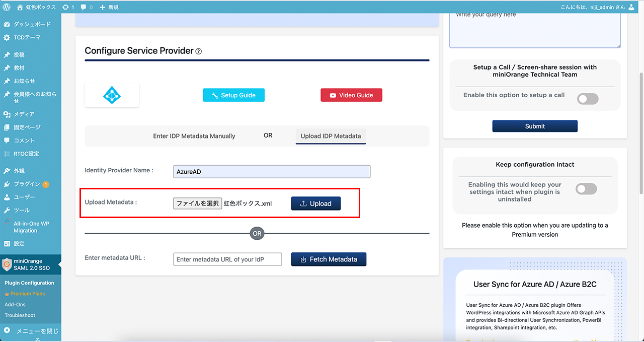Click the 虹色ボックス.xml file name
Image resolution: width=644 pixels, height=342 pixels.
248,203
